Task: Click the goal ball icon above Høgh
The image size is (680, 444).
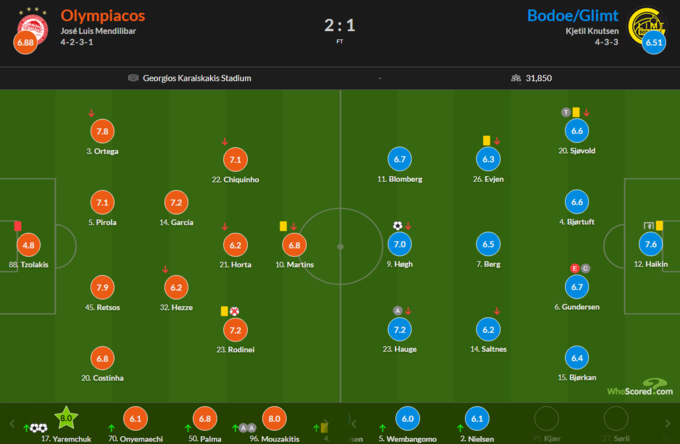Action: coord(397,225)
